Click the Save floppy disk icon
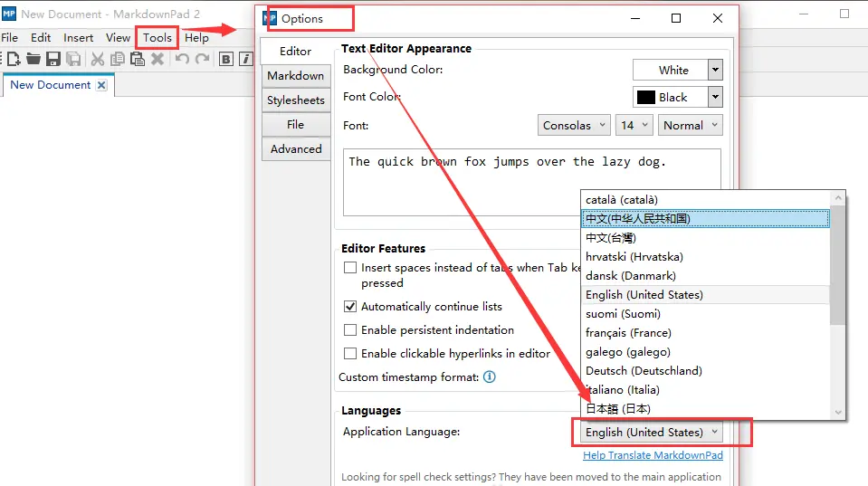The width and height of the screenshot is (868, 486). (53, 59)
